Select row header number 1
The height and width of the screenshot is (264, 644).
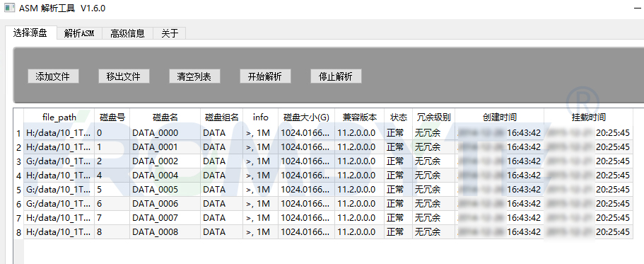point(18,133)
